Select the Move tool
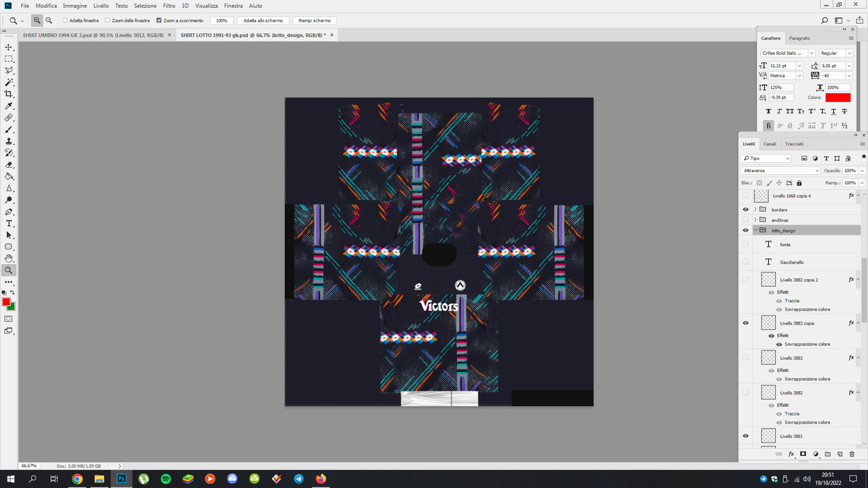The height and width of the screenshot is (488, 868). pos(9,47)
